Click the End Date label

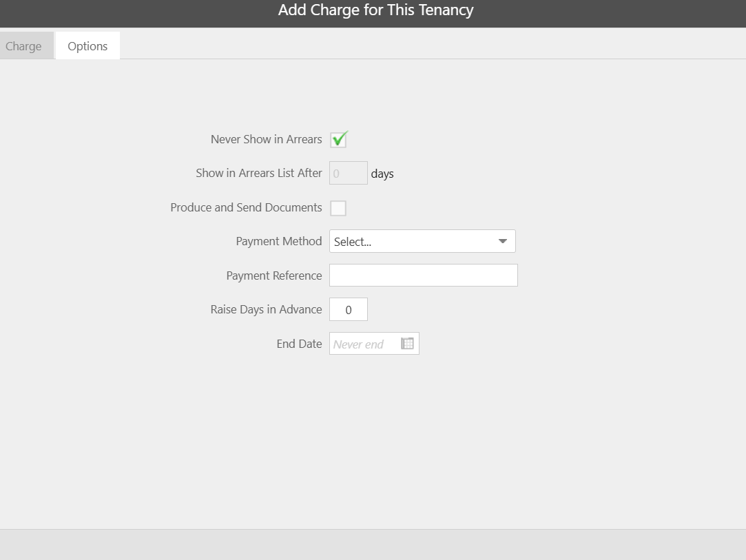(x=299, y=344)
